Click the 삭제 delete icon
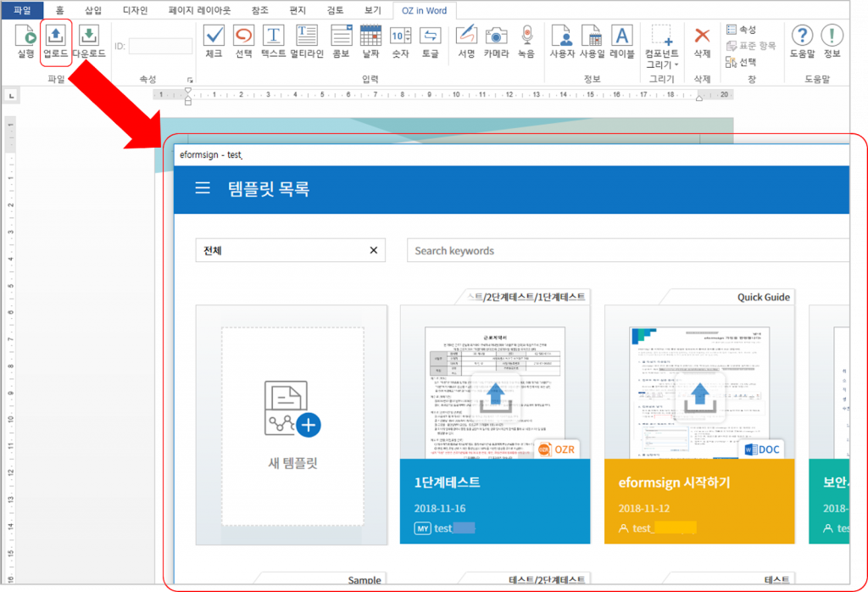Image resolution: width=868 pixels, height=592 pixels. [x=702, y=42]
